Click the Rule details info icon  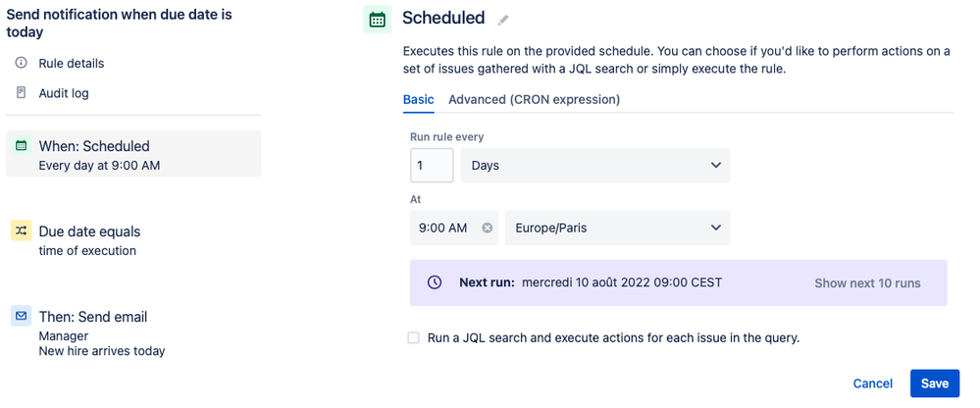[x=21, y=64]
